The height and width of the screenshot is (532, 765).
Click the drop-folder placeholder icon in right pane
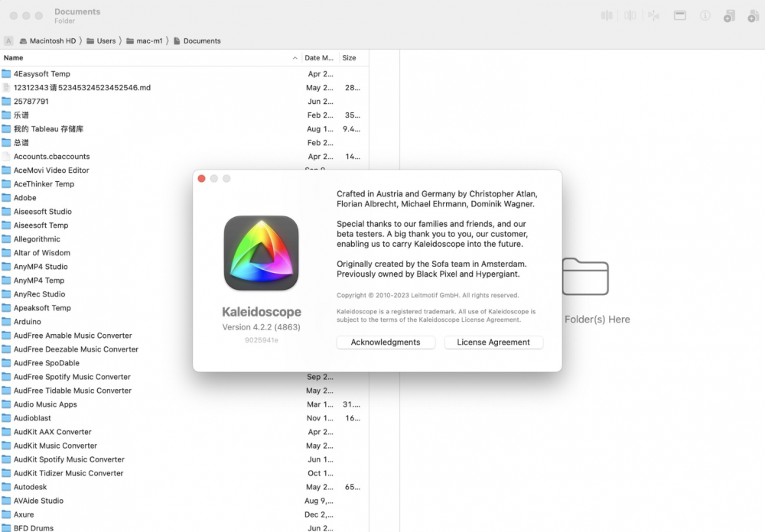(585, 277)
